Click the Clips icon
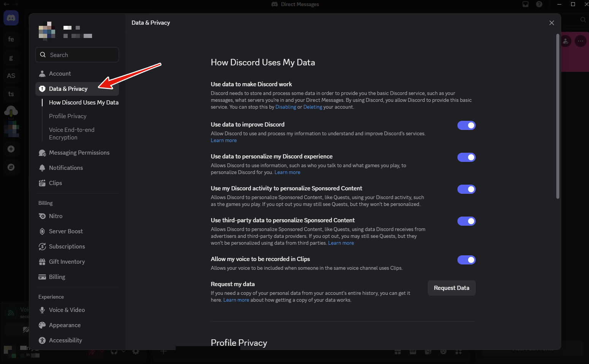Screen dimensions: 589x364 (x=42, y=183)
